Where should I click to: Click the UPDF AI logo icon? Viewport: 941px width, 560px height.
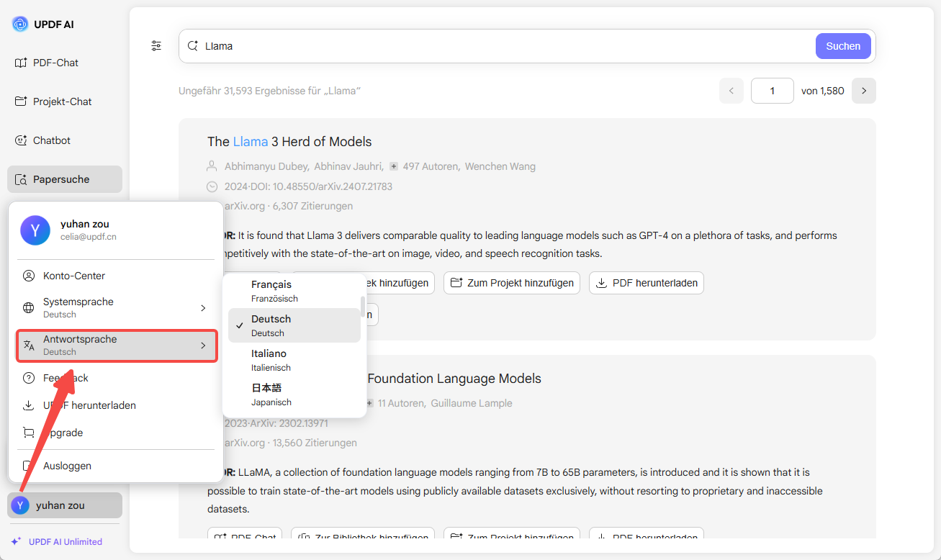point(20,24)
